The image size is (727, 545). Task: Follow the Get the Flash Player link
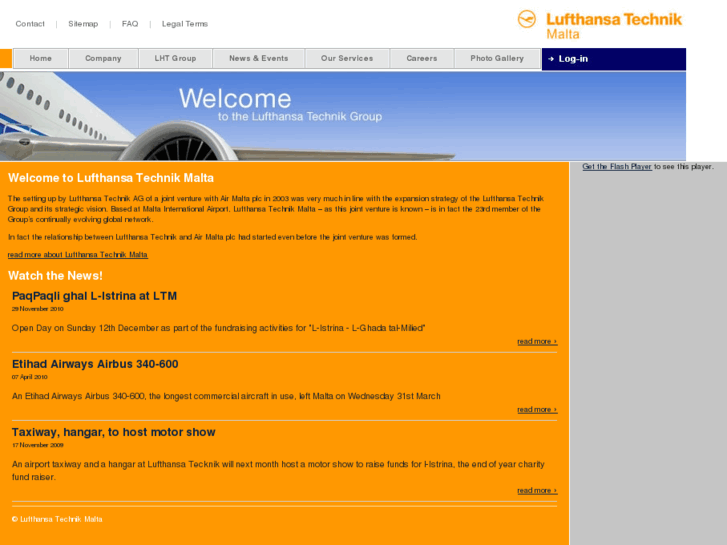(617, 167)
